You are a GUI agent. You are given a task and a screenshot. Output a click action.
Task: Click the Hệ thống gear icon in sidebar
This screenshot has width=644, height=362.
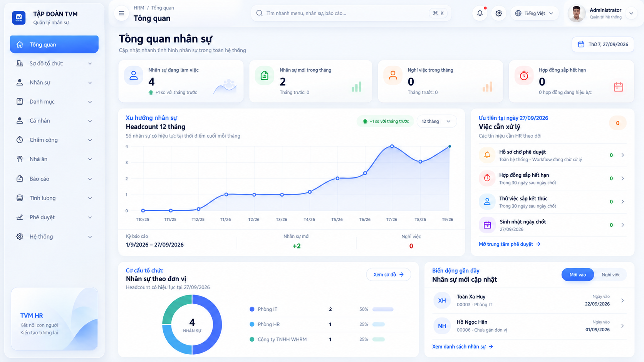(x=20, y=236)
